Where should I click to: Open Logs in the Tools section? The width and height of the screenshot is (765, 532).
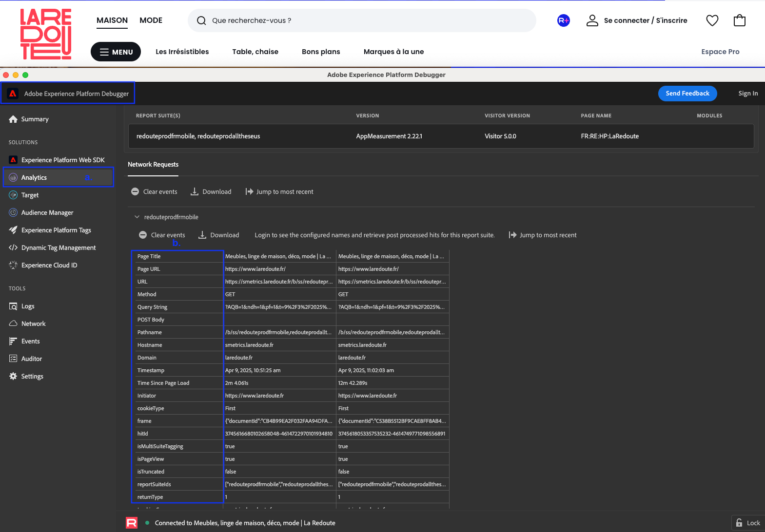coord(27,306)
